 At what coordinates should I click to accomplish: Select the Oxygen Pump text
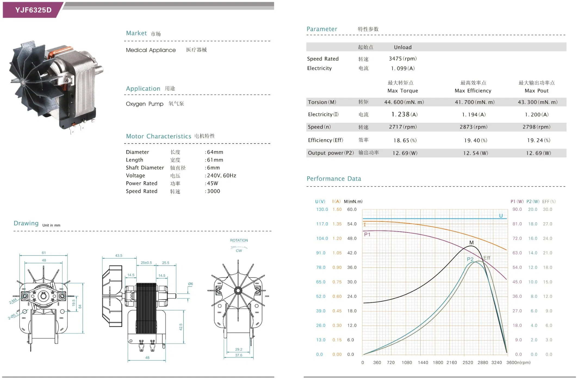145,104
